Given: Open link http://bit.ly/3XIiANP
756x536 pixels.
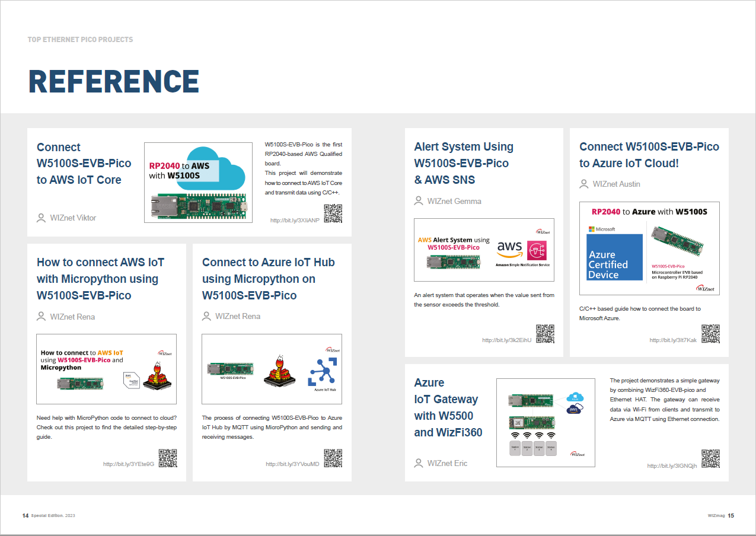Looking at the screenshot, I should (x=295, y=220).
